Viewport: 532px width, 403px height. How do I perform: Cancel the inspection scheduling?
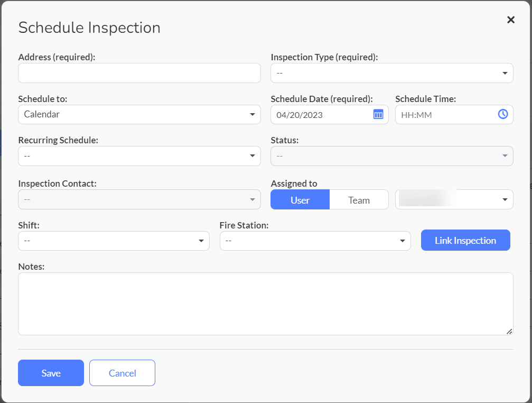click(122, 373)
